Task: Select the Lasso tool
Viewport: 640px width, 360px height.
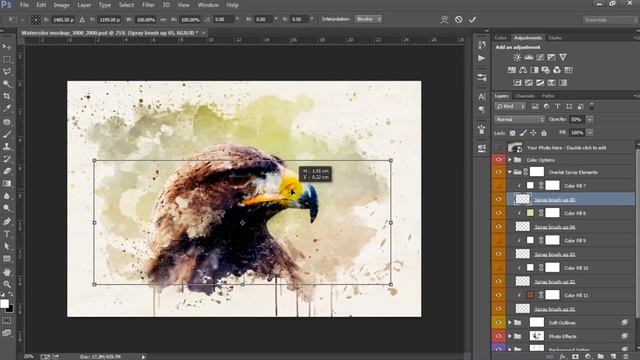Action: point(7,71)
